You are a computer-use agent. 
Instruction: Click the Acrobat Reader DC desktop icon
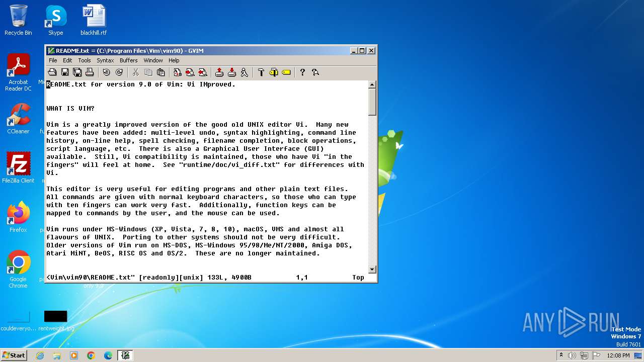[18, 73]
